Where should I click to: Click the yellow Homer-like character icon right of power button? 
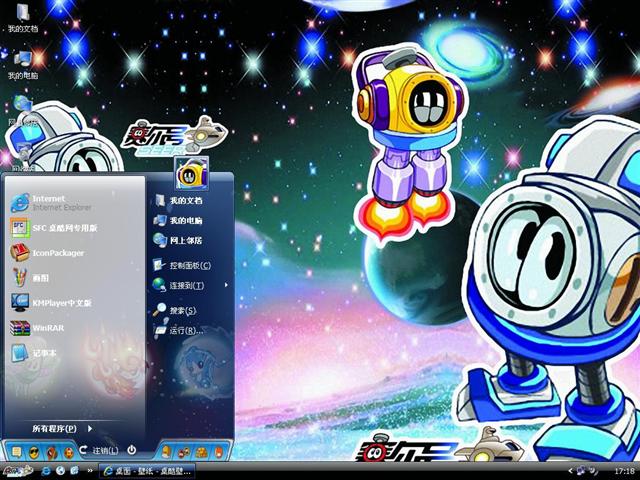point(166,451)
